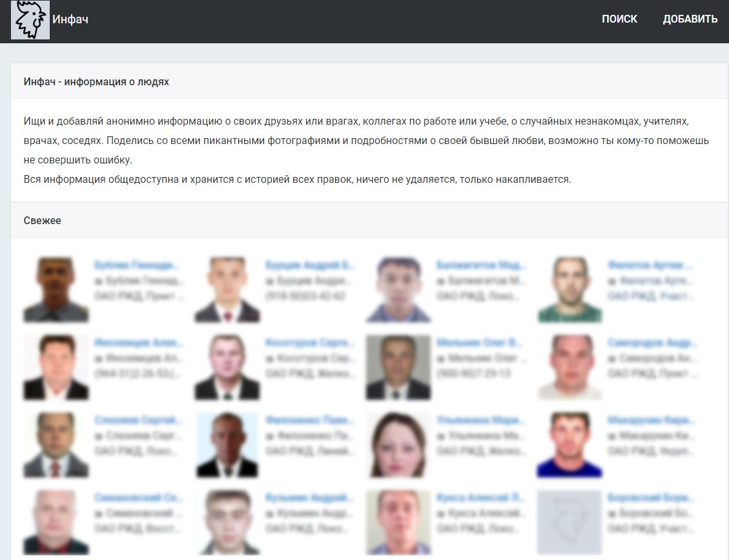Open name link beside the placeholder avatar
Image resolution: width=729 pixels, height=560 pixels.
click(x=650, y=497)
